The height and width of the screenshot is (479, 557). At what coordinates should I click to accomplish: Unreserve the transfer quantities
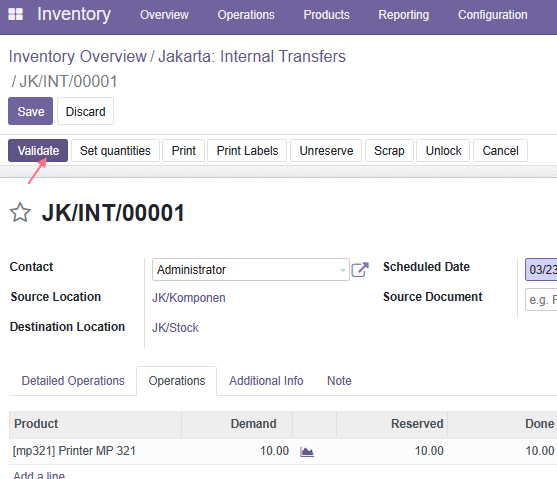[x=326, y=151]
